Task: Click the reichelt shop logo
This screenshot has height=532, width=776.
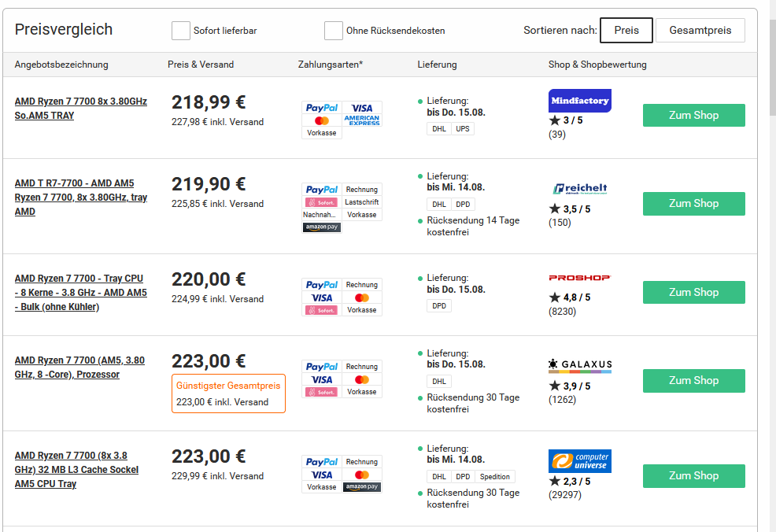Action: (x=580, y=188)
